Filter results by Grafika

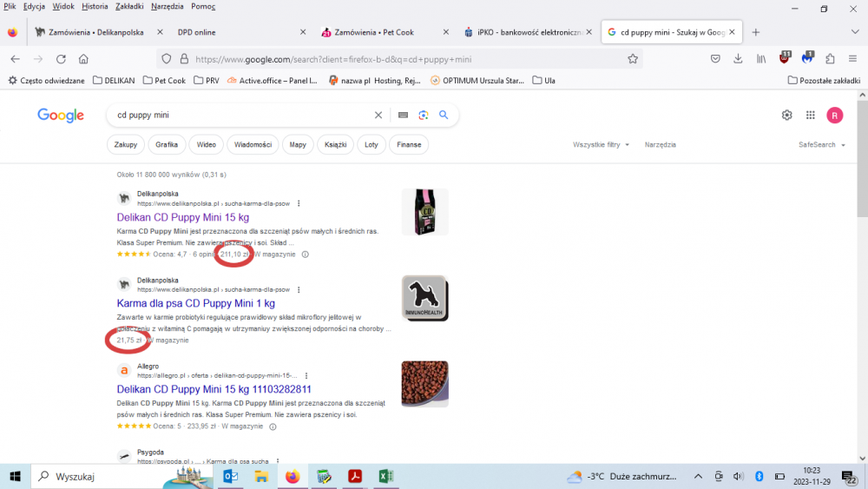(167, 145)
